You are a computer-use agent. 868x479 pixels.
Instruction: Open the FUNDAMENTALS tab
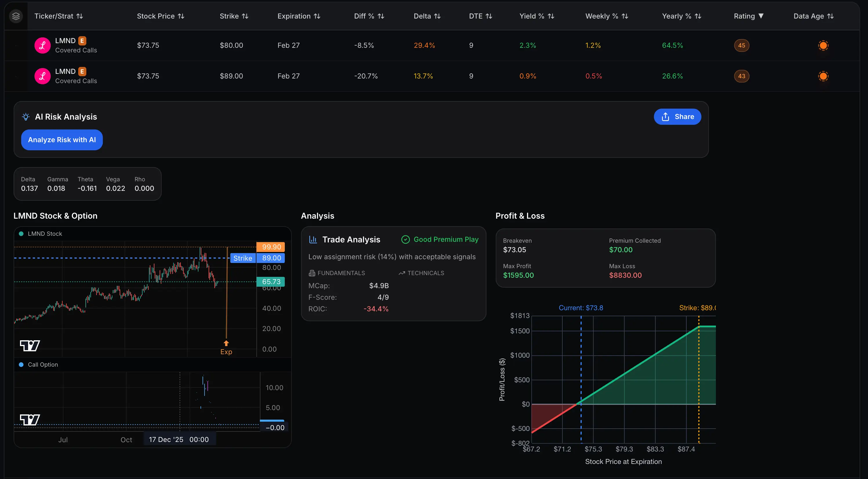click(337, 273)
